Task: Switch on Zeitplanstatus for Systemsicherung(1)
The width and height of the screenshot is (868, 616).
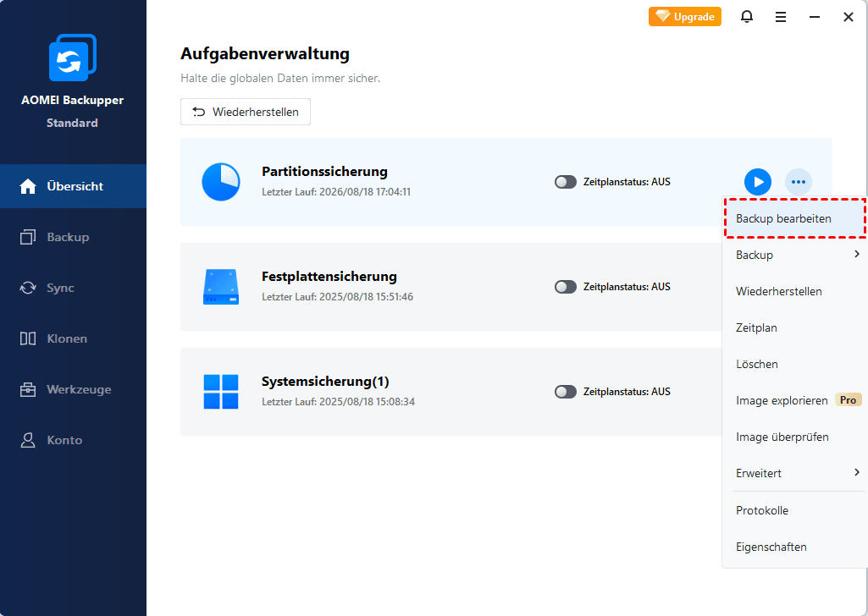Action: point(565,392)
